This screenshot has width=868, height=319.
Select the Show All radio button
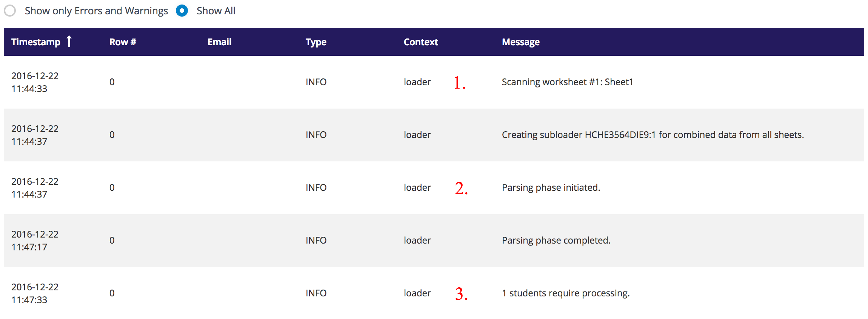pyautogui.click(x=182, y=11)
